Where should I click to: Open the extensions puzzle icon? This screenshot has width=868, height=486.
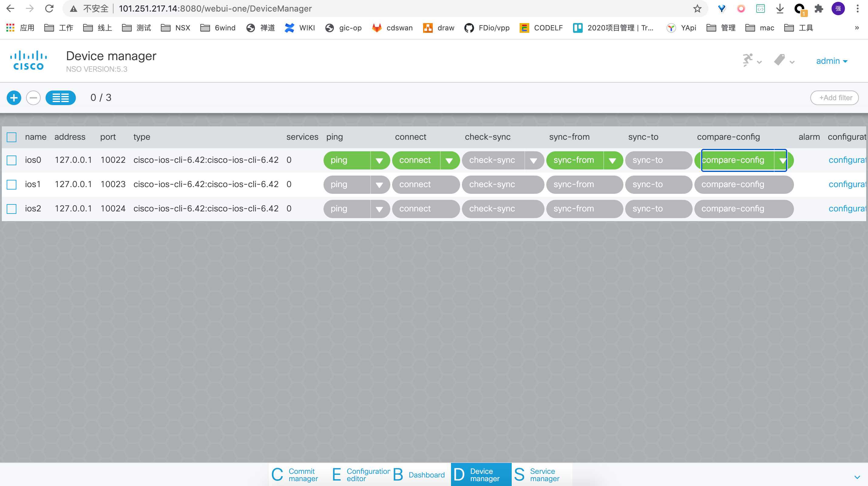point(819,9)
